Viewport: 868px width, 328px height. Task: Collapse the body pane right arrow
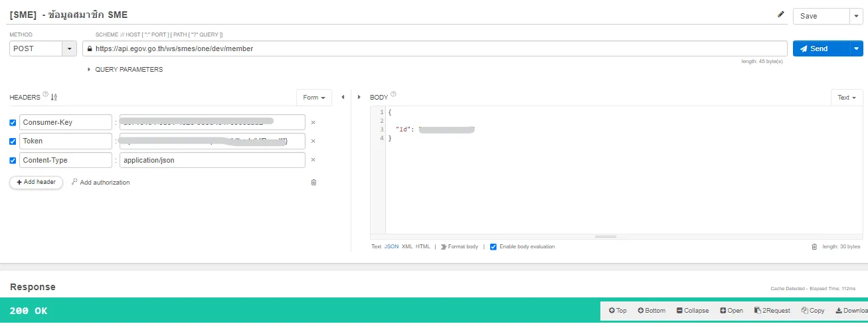(x=359, y=97)
